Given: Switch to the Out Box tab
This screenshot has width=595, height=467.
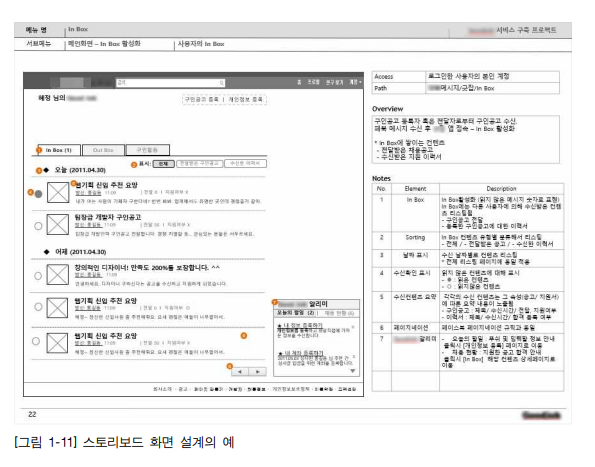Looking at the screenshot, I should pos(103,150).
